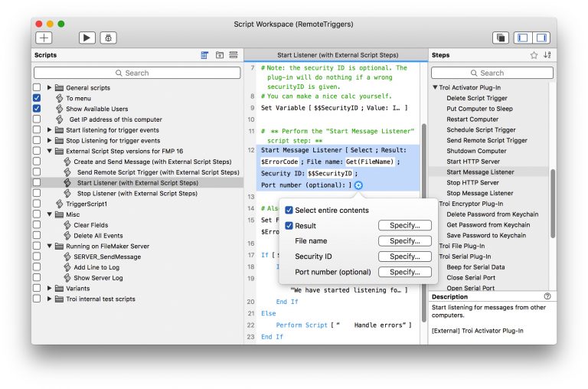The image size is (588, 389).
Task: Open Stop Listener (with External Script Steps) script
Action: click(x=137, y=193)
